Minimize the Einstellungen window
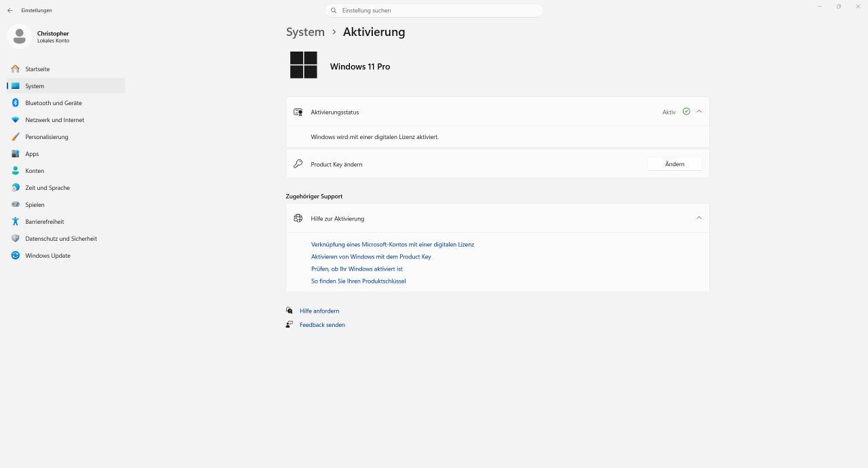 (x=820, y=7)
